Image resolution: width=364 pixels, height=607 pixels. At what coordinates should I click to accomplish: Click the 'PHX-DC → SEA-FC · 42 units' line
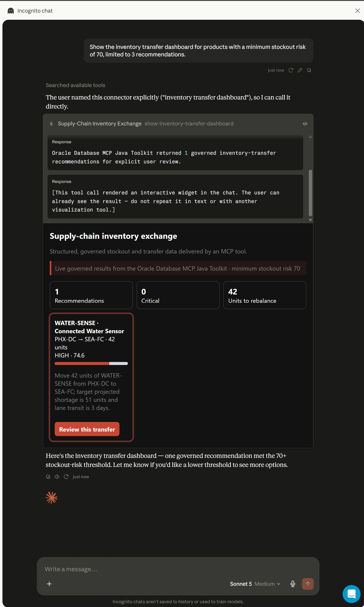(85, 343)
